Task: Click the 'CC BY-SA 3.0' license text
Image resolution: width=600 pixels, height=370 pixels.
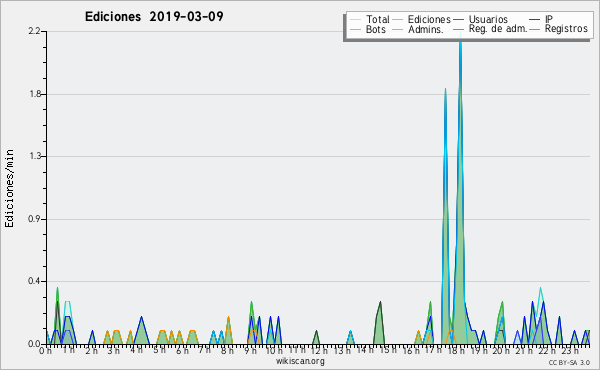Action: pos(569,362)
